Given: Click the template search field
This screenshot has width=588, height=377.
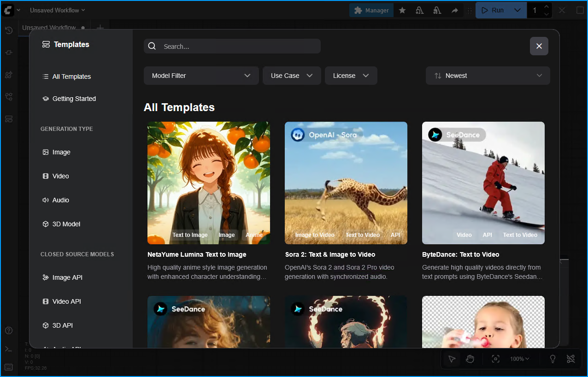Looking at the screenshot, I should 232,46.
